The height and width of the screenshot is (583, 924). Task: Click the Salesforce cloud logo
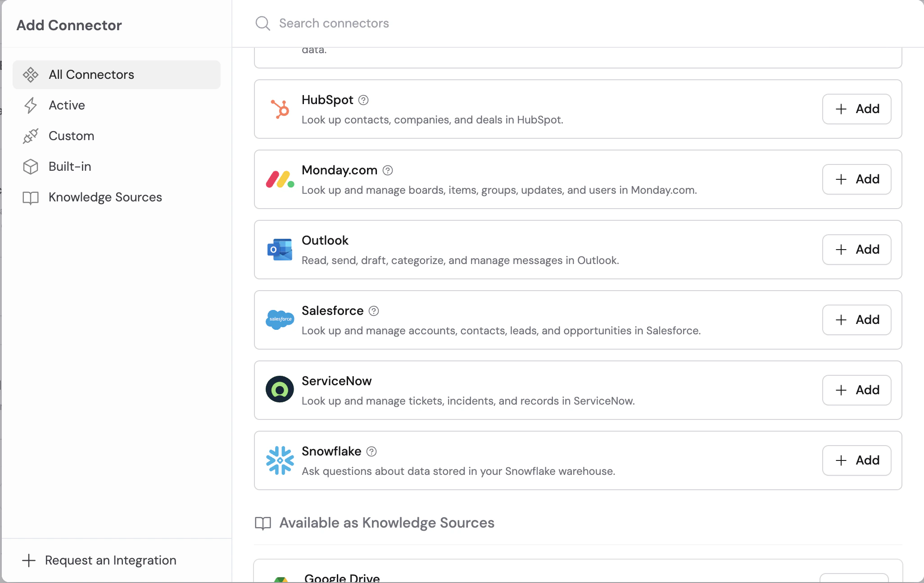tap(280, 320)
